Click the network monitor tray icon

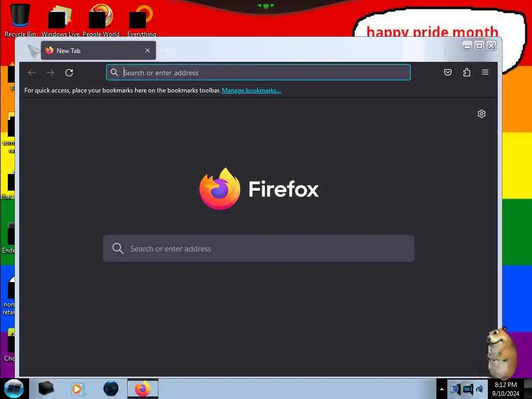point(468,389)
